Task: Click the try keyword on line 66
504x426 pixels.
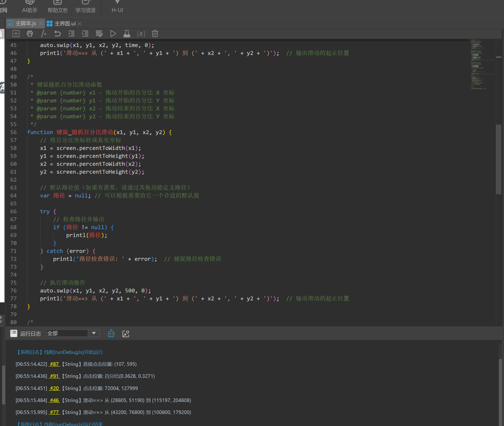Action: point(45,211)
